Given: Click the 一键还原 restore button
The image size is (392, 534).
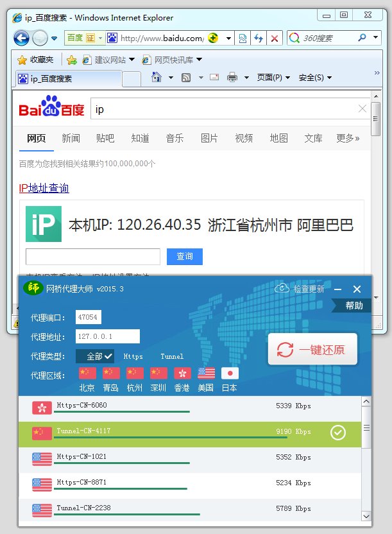Looking at the screenshot, I should point(312,349).
